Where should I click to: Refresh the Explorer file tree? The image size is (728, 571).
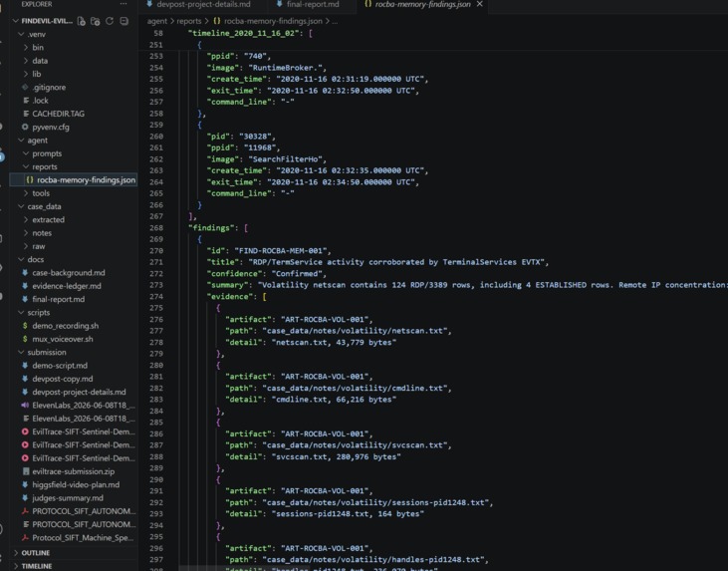(x=110, y=21)
